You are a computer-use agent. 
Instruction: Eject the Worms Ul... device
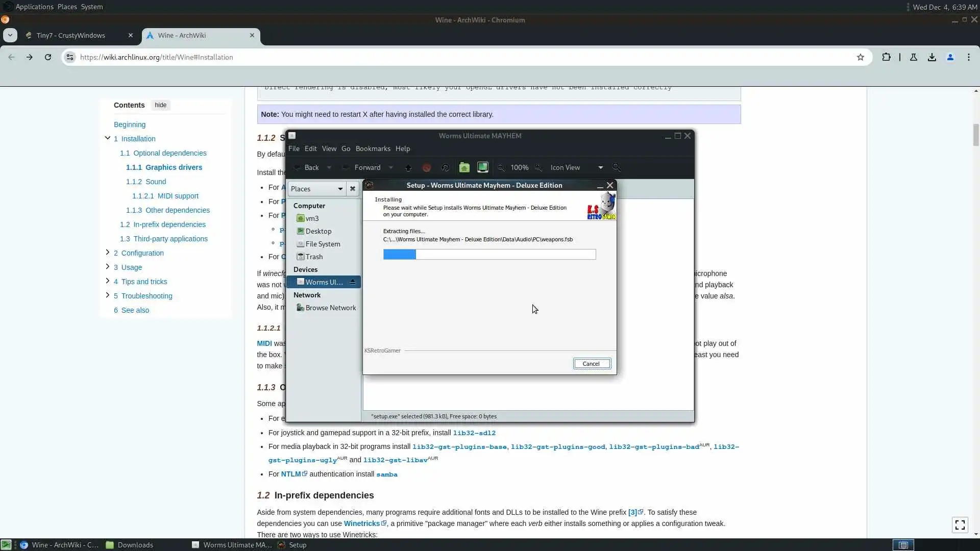(x=352, y=282)
